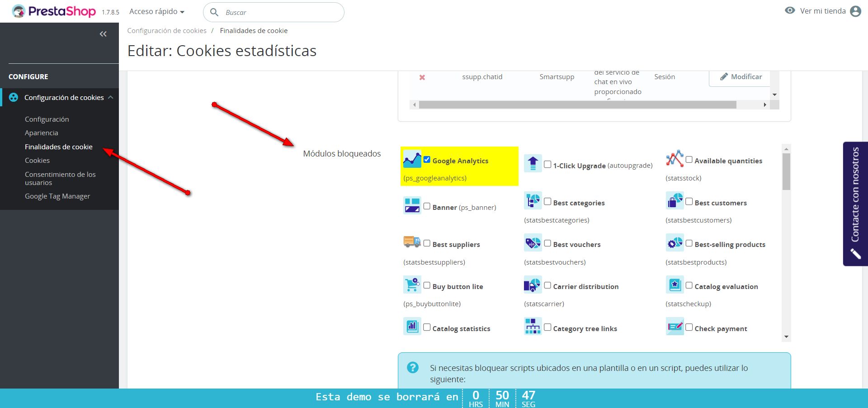Select the Best customers checkbox
The width and height of the screenshot is (868, 408).
click(689, 202)
